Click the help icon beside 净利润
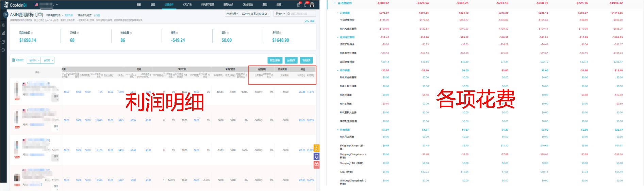Viewport: 644px width, 191px height. click(280, 33)
